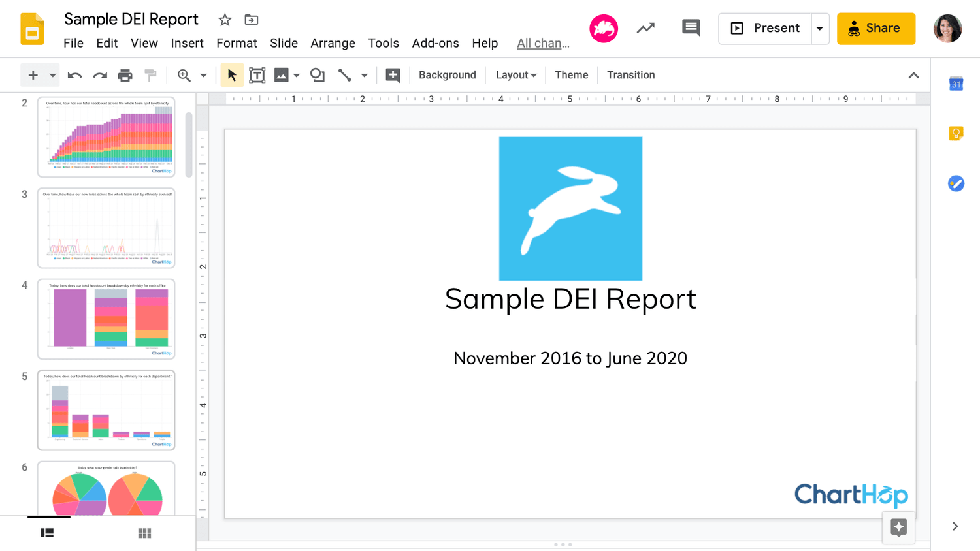Switch to grid view of slides

click(144, 533)
